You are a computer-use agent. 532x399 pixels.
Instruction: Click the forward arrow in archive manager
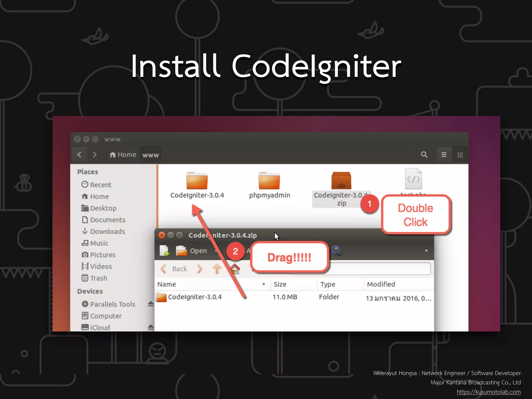[199, 269]
